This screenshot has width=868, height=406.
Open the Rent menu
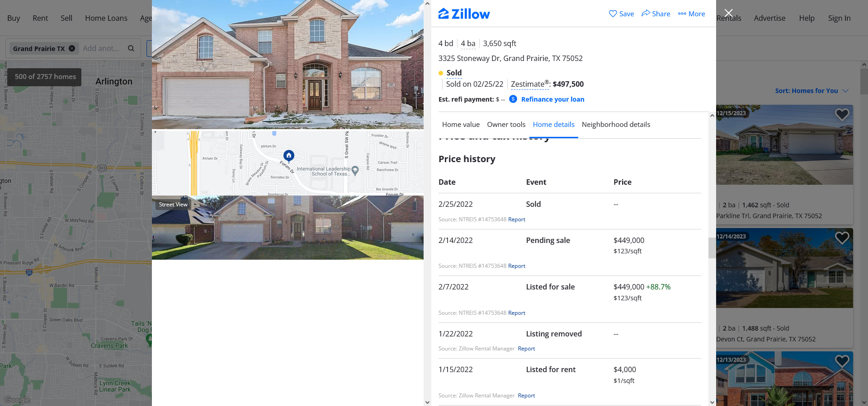tap(40, 18)
